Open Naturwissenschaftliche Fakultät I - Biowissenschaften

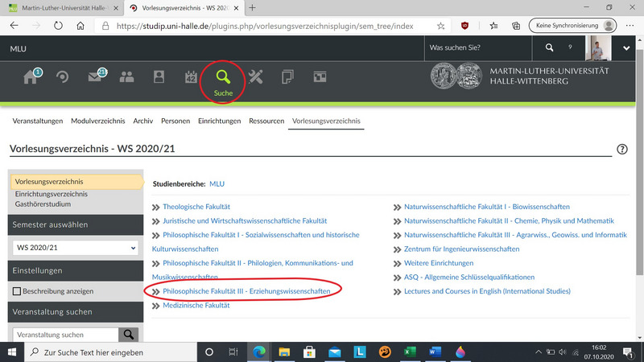(x=487, y=207)
